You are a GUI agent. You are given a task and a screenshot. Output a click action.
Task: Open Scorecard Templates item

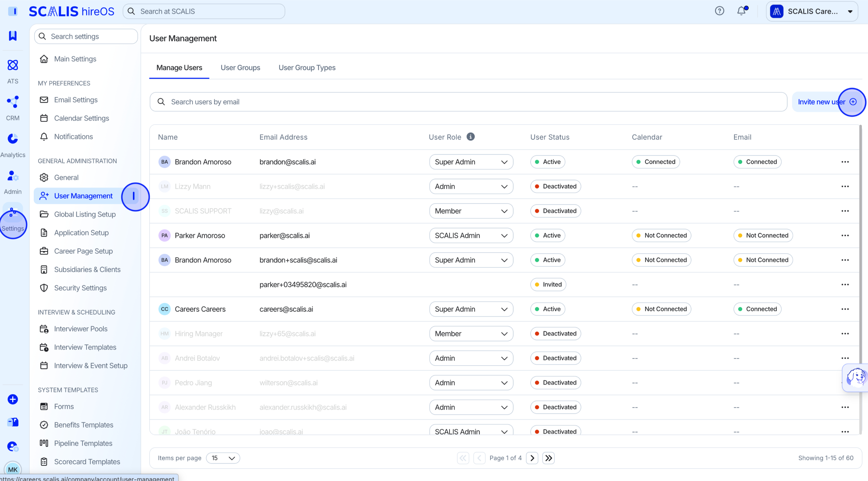click(x=87, y=462)
